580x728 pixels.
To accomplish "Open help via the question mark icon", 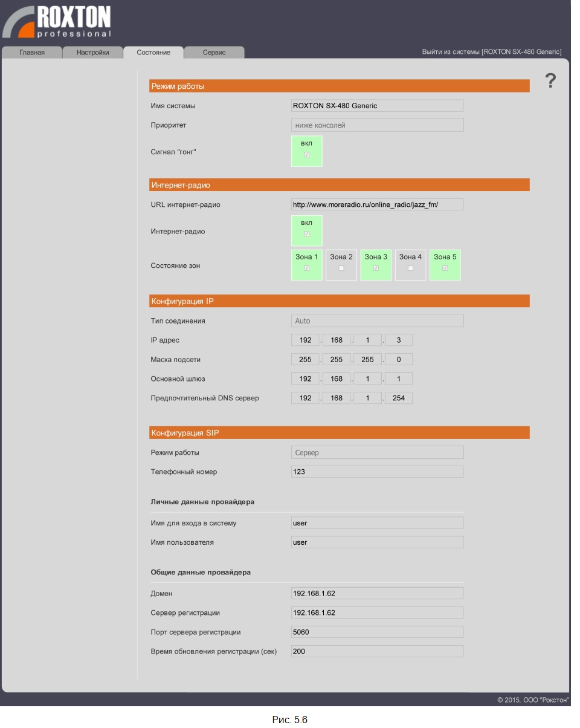I will (x=550, y=80).
